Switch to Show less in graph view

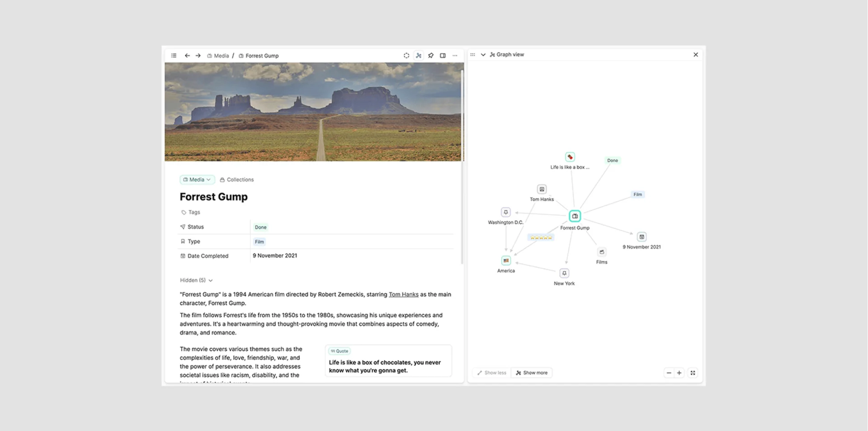point(491,372)
